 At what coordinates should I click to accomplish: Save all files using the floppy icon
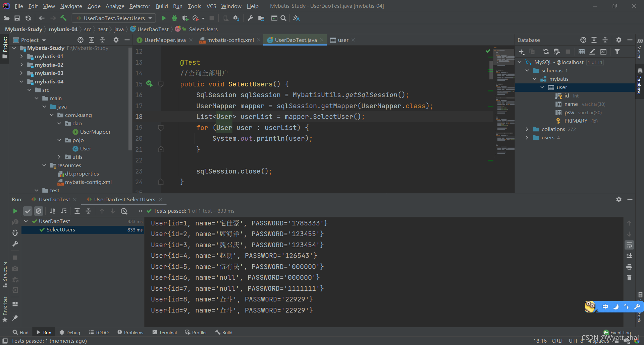[x=17, y=18]
